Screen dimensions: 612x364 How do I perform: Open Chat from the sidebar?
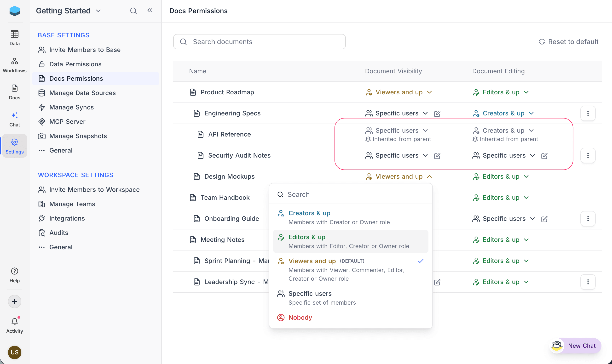pyautogui.click(x=14, y=119)
